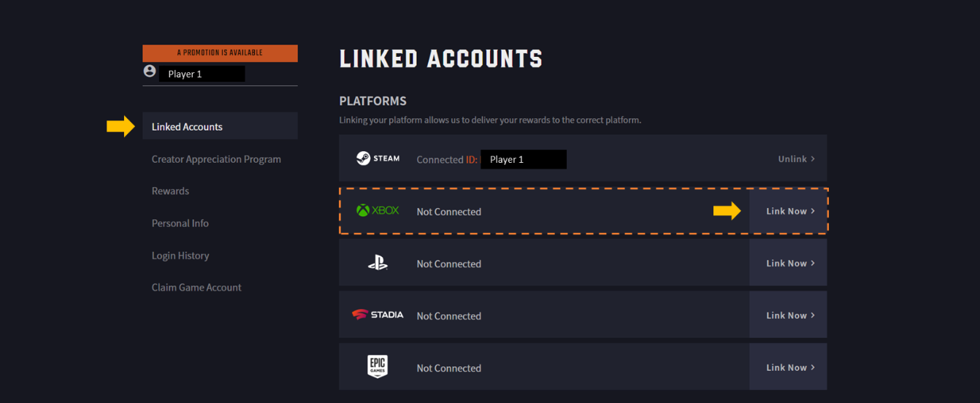Link the Epic Games account now

(x=789, y=368)
